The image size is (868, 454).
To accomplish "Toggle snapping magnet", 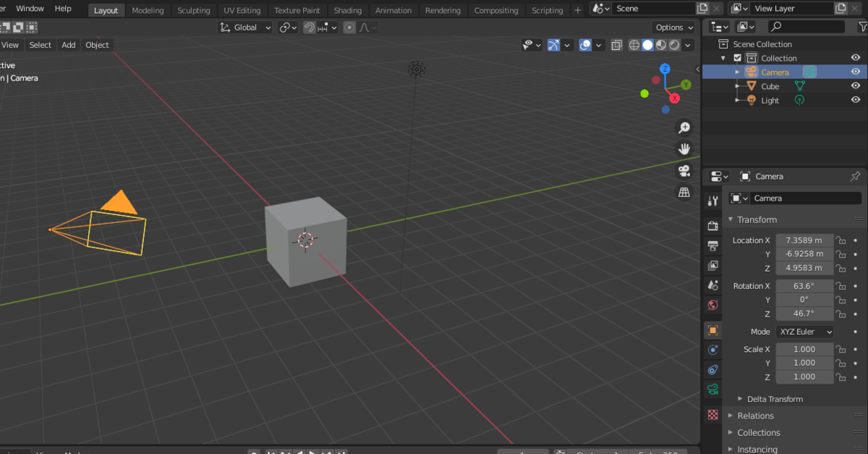I will (x=310, y=28).
